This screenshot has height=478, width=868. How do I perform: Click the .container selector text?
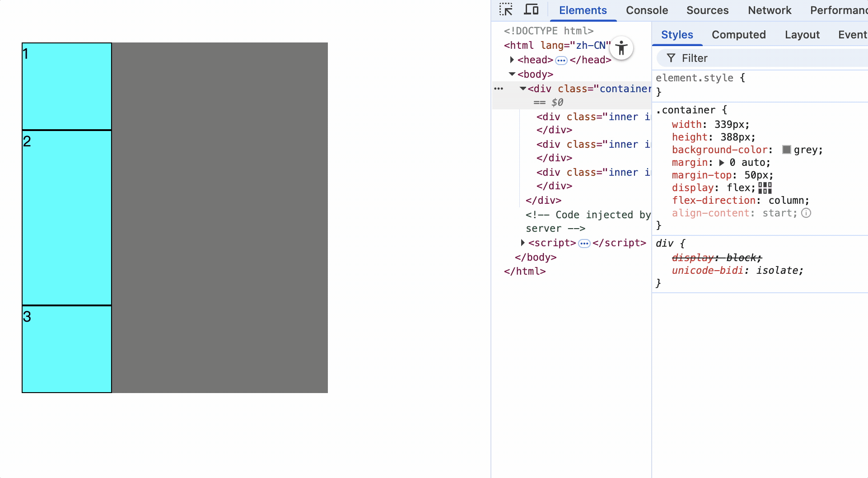[x=686, y=110]
